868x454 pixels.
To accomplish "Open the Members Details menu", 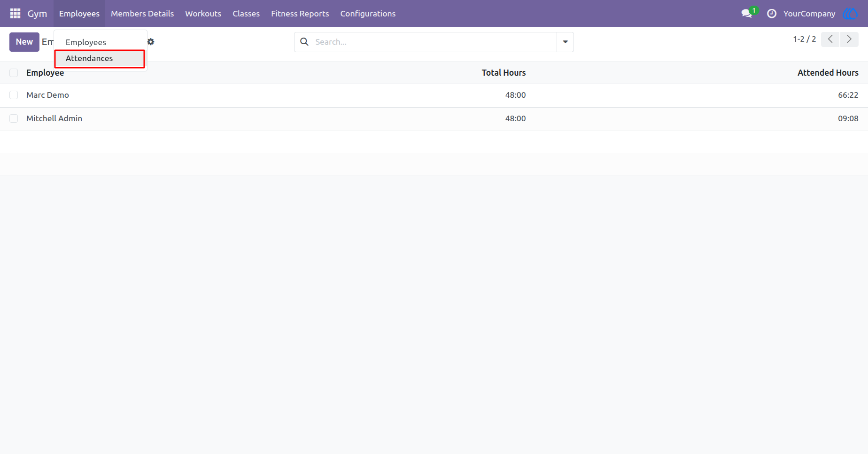I will 142,14.
